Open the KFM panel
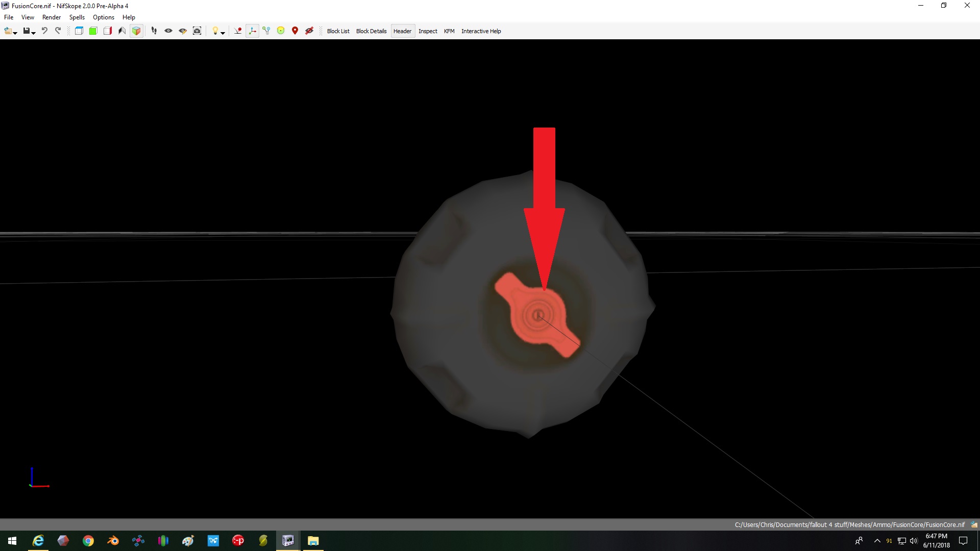980x551 pixels. (449, 31)
